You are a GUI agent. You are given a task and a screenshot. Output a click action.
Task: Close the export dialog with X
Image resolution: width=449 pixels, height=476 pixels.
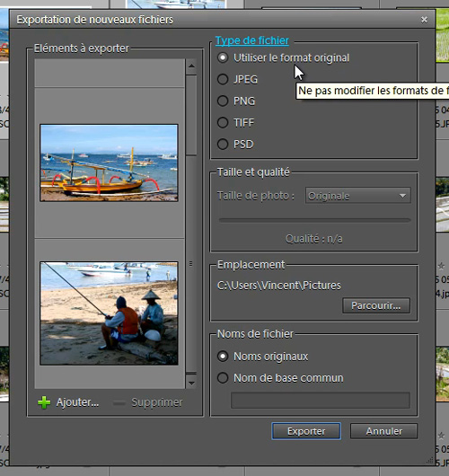(424, 20)
